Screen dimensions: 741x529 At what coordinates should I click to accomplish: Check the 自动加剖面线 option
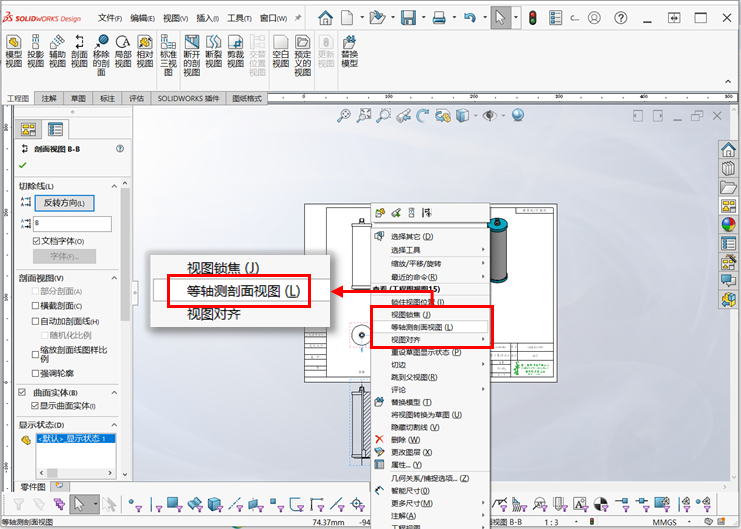[x=37, y=321]
